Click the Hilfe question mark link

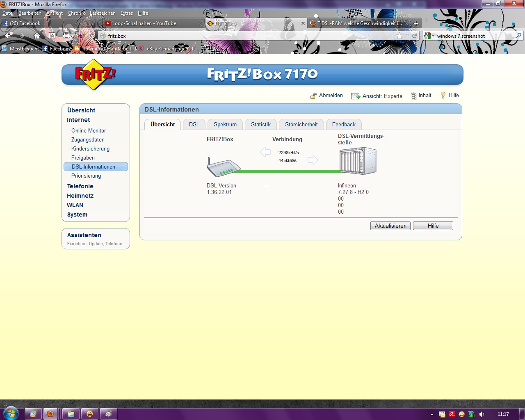click(x=450, y=96)
